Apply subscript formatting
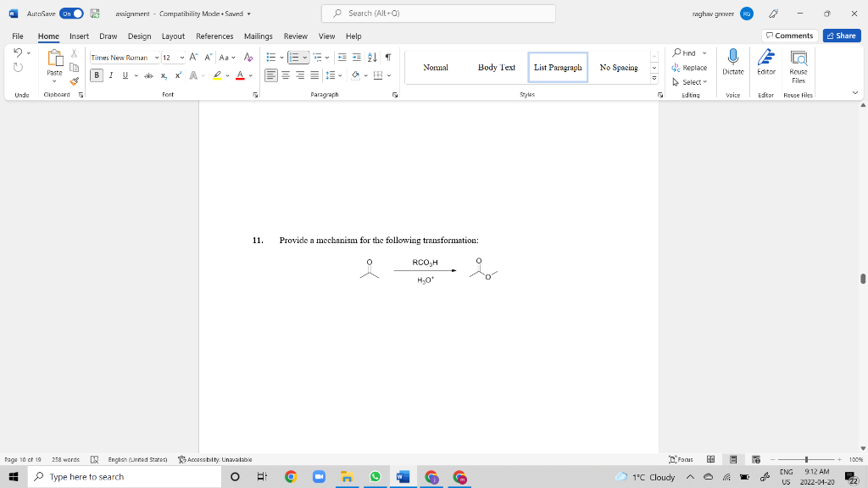Viewport: 868px width, 488px height. [163, 75]
